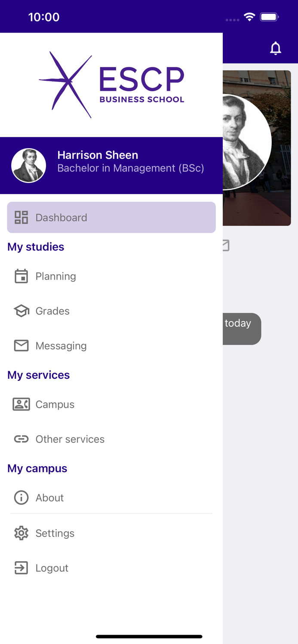This screenshot has width=298, height=644.
Task: Open Other services via the chain link icon
Action: pyautogui.click(x=21, y=439)
